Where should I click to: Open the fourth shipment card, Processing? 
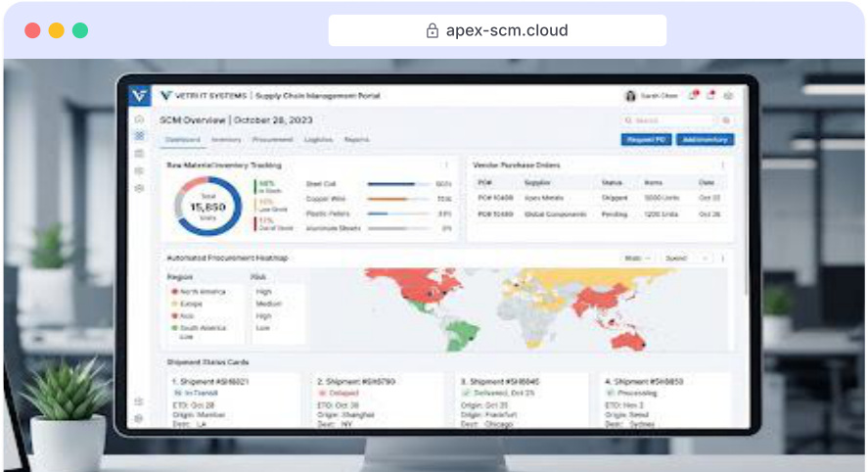tap(666, 401)
